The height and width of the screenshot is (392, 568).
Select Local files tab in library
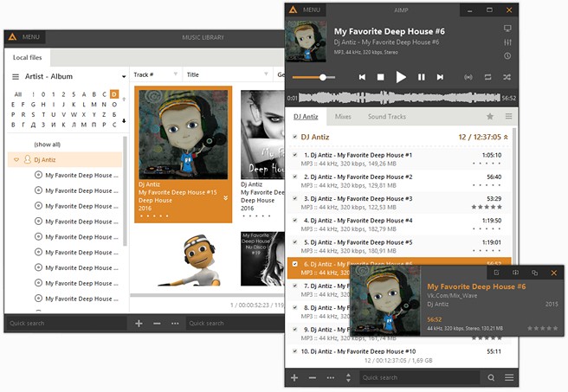point(27,58)
